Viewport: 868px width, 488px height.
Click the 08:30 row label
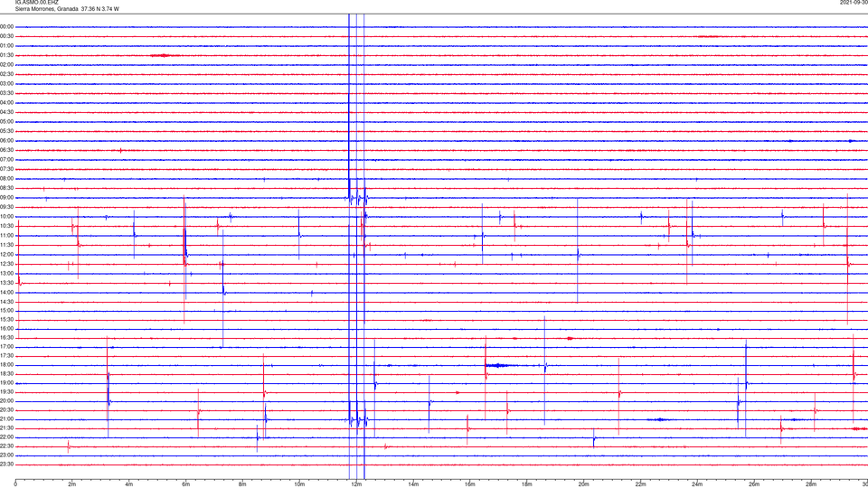click(x=6, y=188)
